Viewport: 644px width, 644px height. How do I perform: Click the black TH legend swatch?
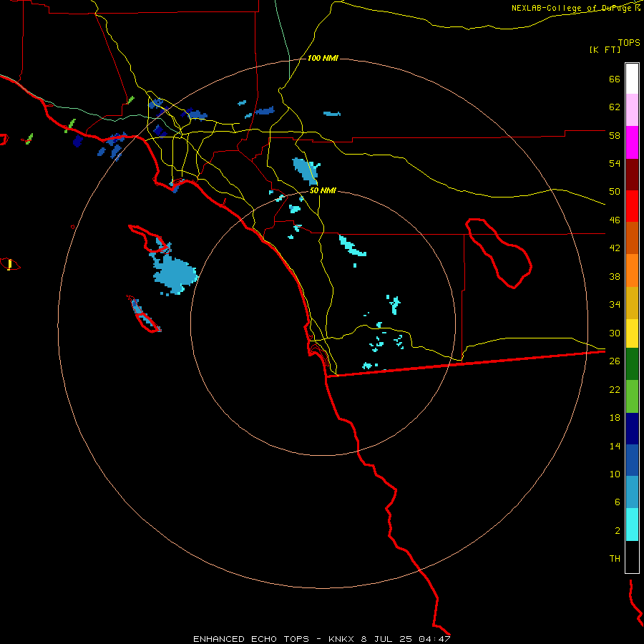632,557
